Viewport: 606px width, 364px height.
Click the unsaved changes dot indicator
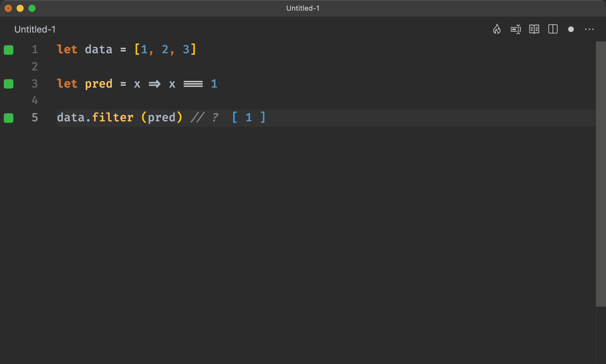pos(571,29)
